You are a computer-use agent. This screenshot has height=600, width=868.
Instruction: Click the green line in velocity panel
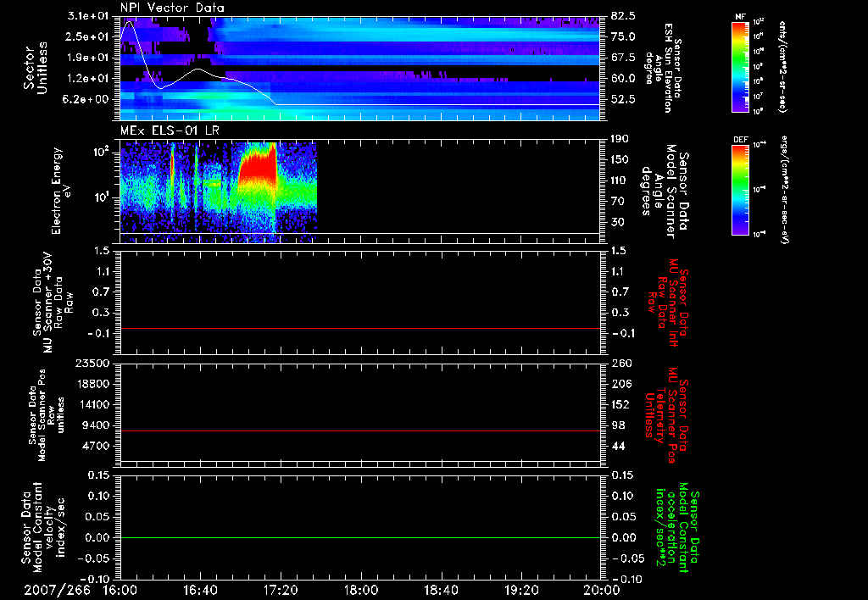pyautogui.click(x=359, y=537)
